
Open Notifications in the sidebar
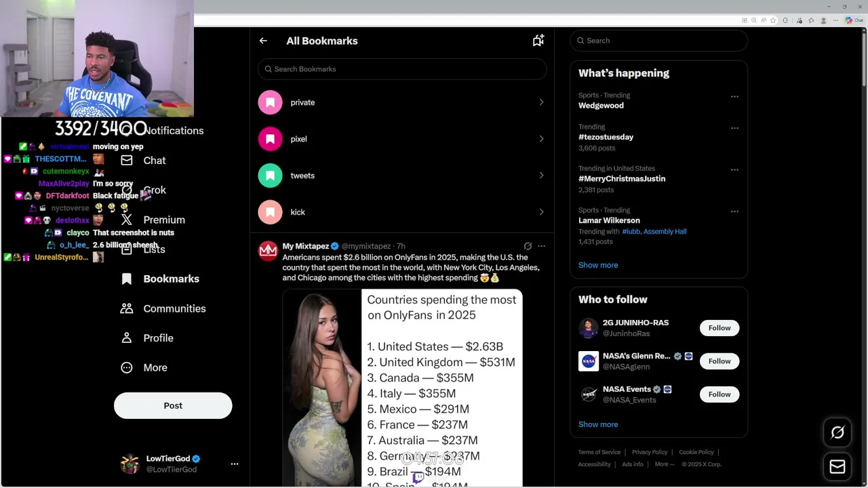[x=173, y=131]
